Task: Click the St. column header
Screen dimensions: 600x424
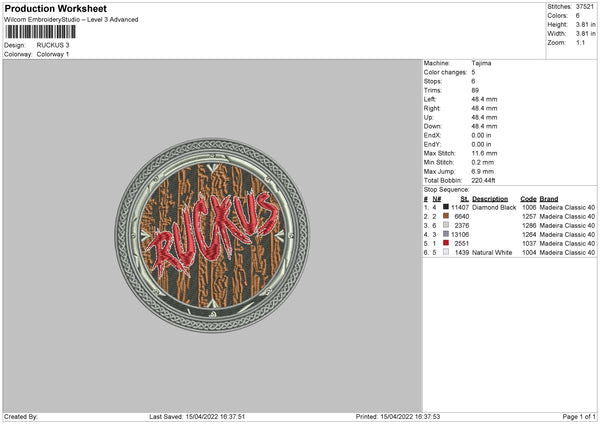Action: click(x=464, y=198)
